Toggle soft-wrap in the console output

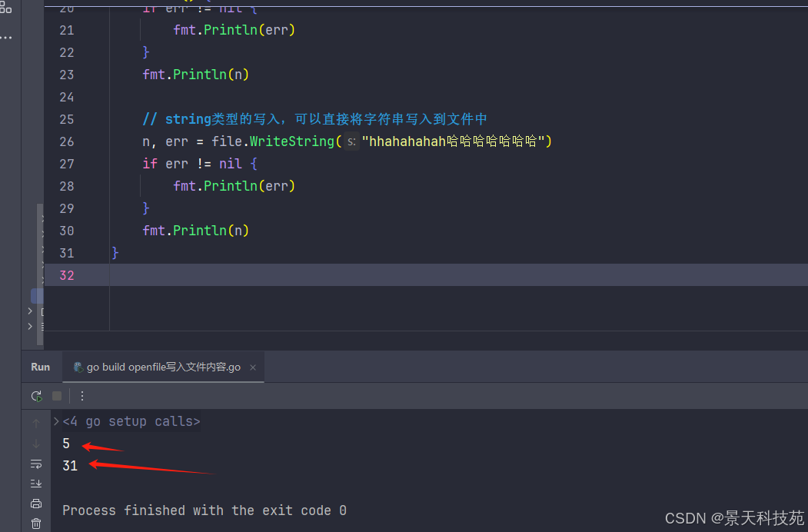(x=36, y=464)
